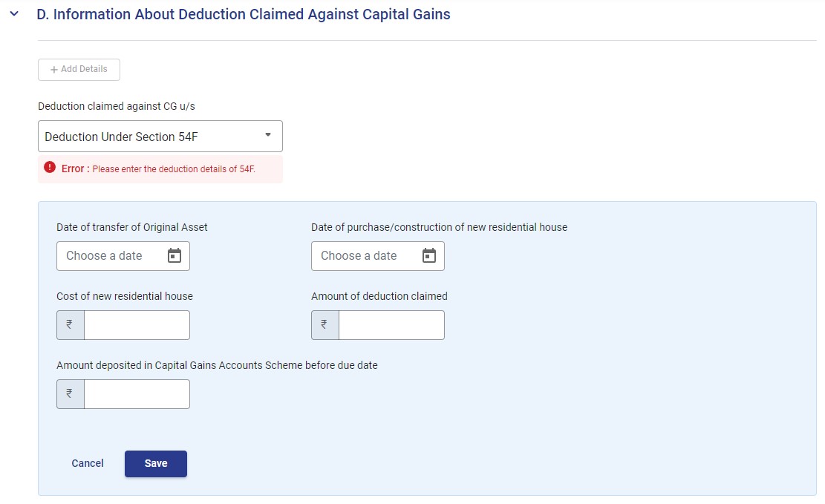Viewport: 825px width, 504px height.
Task: Click the red error alert icon
Action: (50, 168)
